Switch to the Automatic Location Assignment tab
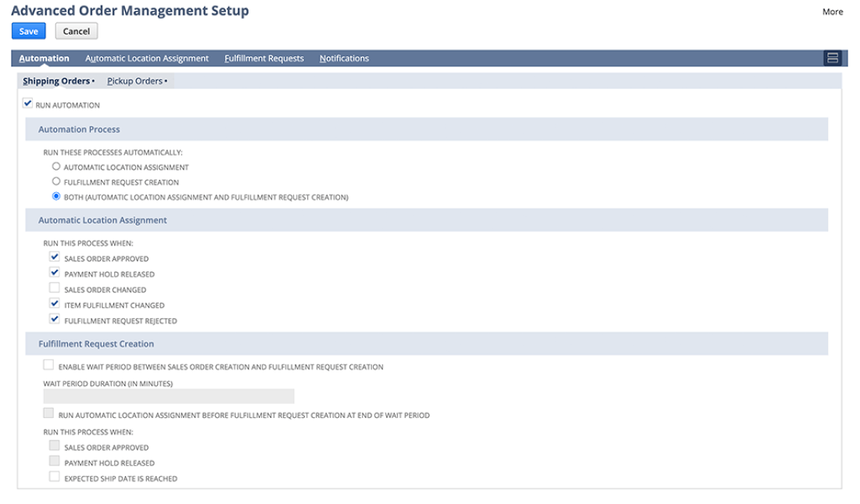This screenshot has height=504, width=860. coord(147,58)
